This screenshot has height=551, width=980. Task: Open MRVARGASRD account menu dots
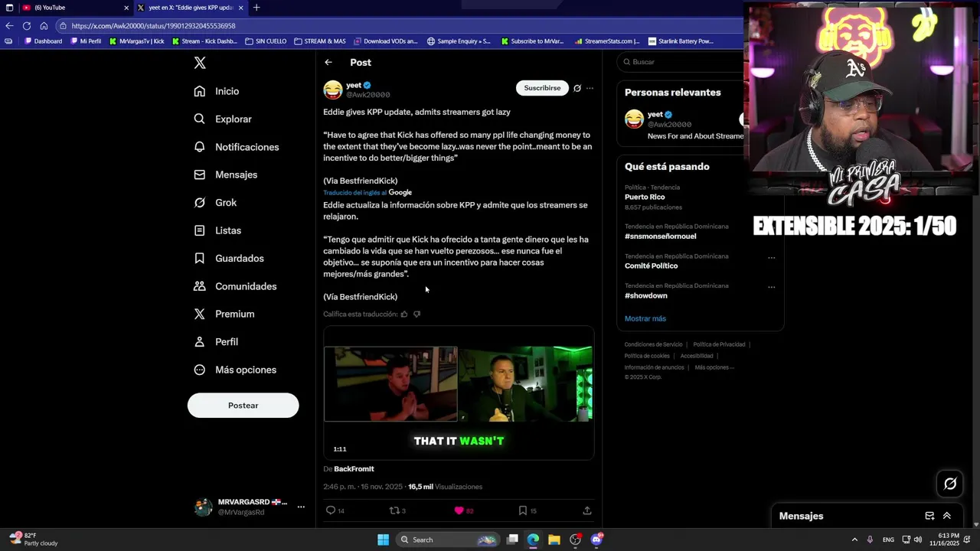pos(301,507)
